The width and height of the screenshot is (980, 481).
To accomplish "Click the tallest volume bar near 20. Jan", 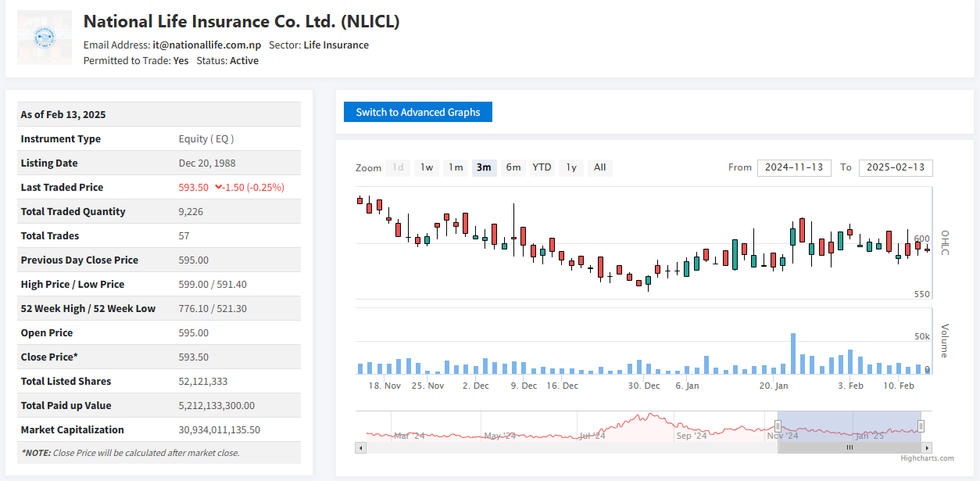I will point(793,354).
